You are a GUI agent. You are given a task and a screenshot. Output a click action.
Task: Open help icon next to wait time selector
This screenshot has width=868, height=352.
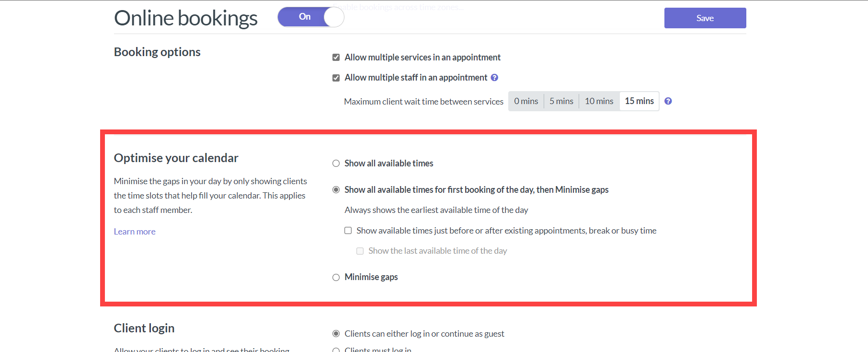pos(668,101)
